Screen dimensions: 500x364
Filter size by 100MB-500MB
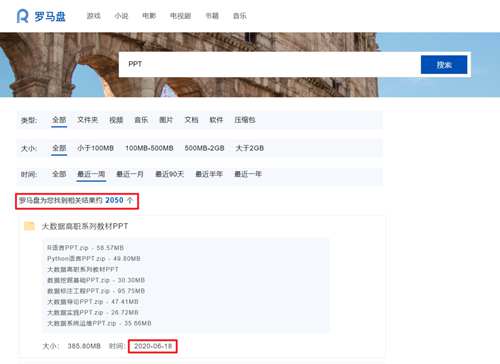click(x=149, y=148)
